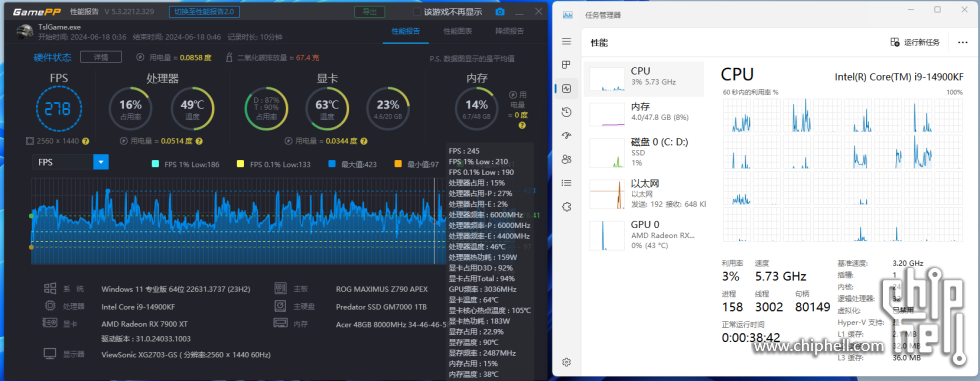Open Task Manager settings gear icon
Screen dimensions: 980x381
(x=566, y=362)
